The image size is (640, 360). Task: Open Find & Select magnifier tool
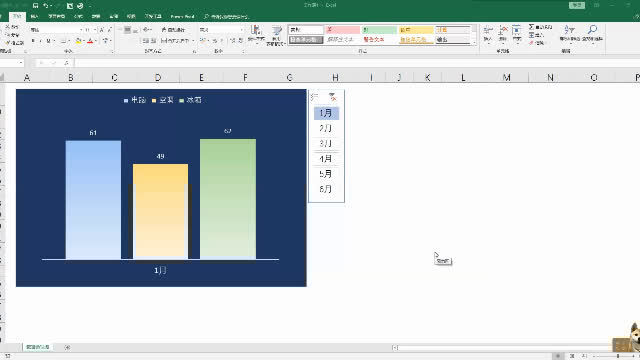tap(592, 34)
